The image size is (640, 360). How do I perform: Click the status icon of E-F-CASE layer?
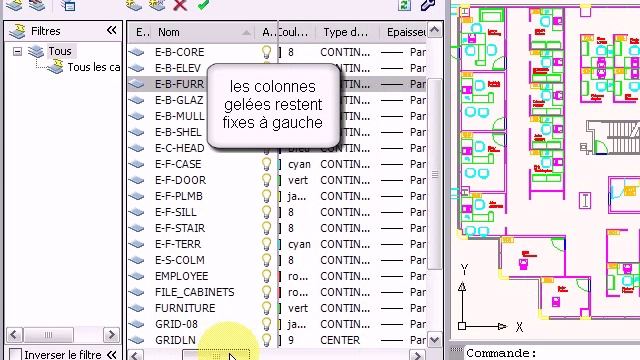(x=137, y=164)
